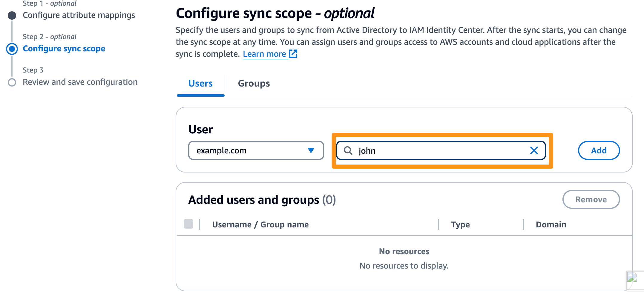Click the search magnifier icon
The height and width of the screenshot is (299, 644).
[x=348, y=151]
